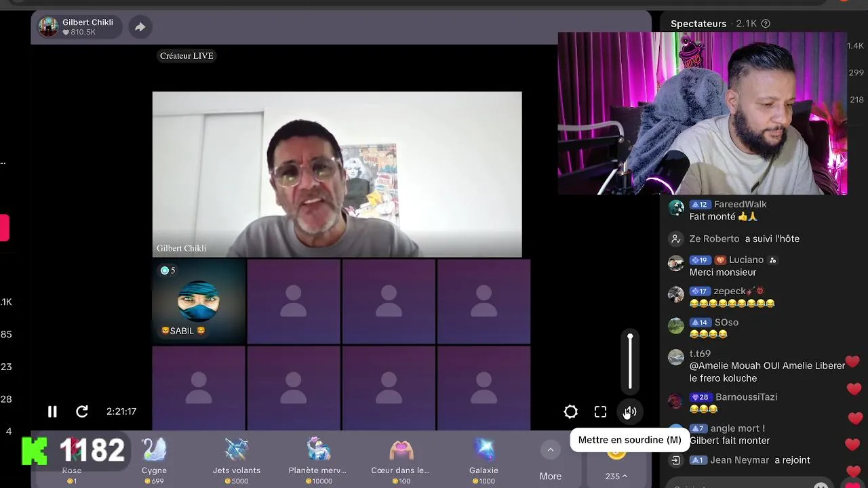
Task: Open Gilbert Chikli's profile avatar
Action: point(48,27)
